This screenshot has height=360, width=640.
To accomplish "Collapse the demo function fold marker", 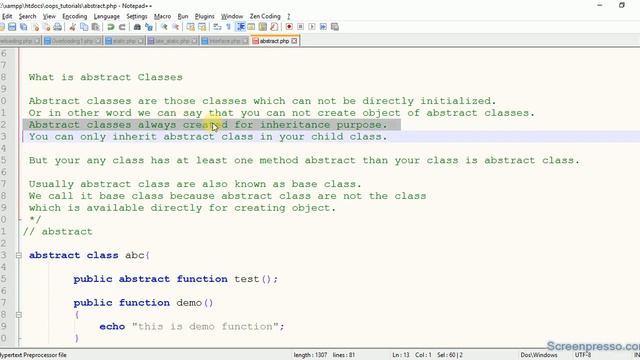I will 19,315.
